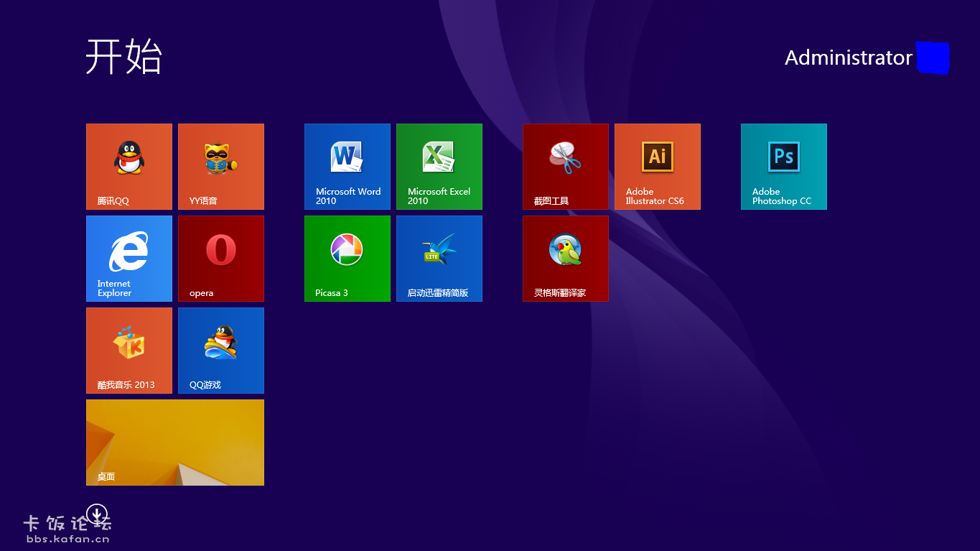Launch the YY语音 tile
980x551 pixels.
point(221,167)
